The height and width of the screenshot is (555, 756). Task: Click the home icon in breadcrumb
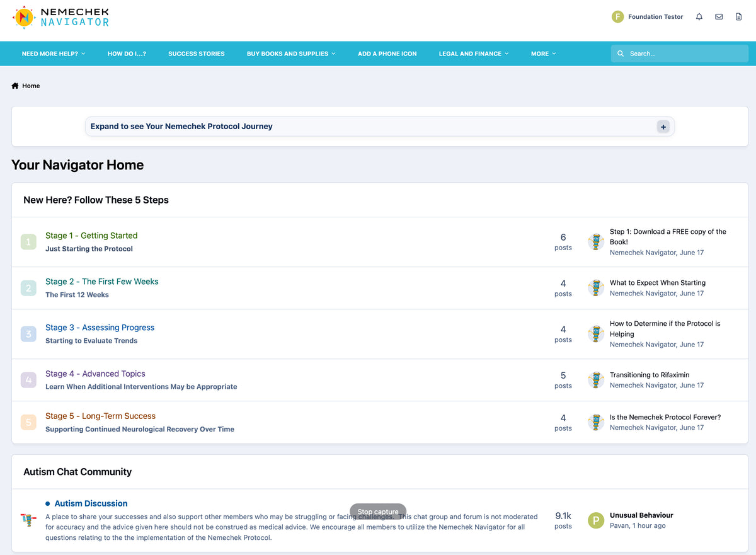(15, 86)
